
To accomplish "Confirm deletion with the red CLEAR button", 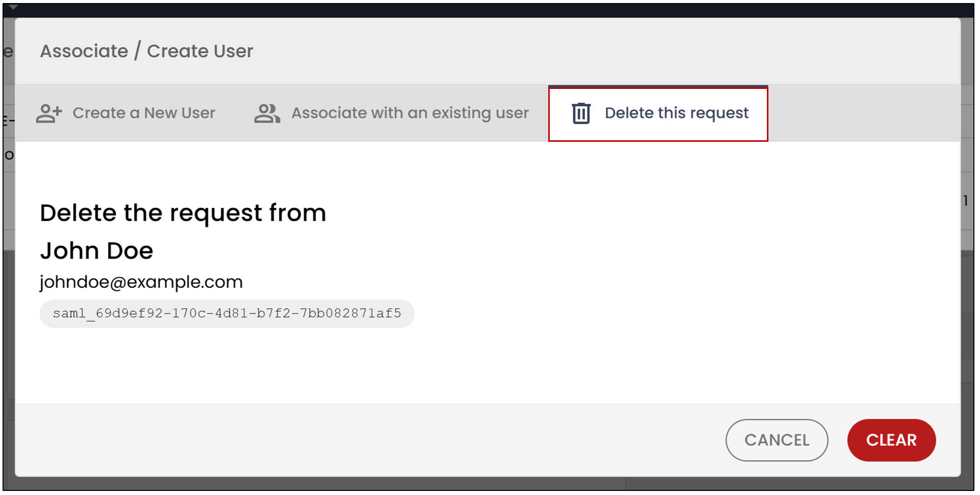I will pos(891,440).
